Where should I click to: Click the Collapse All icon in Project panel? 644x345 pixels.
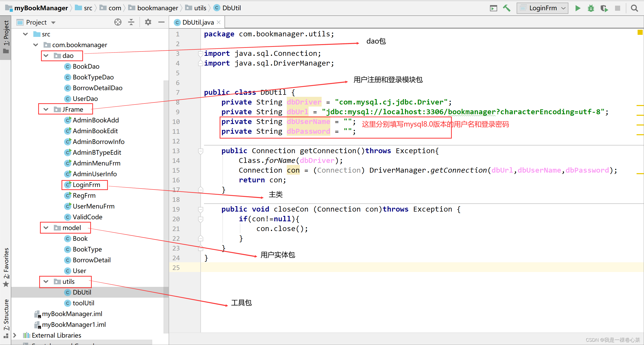click(131, 22)
